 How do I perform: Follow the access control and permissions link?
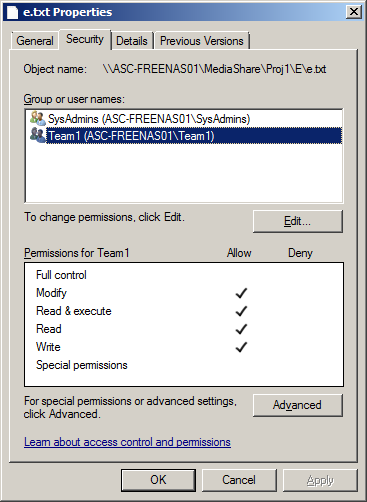pyautogui.click(x=127, y=442)
